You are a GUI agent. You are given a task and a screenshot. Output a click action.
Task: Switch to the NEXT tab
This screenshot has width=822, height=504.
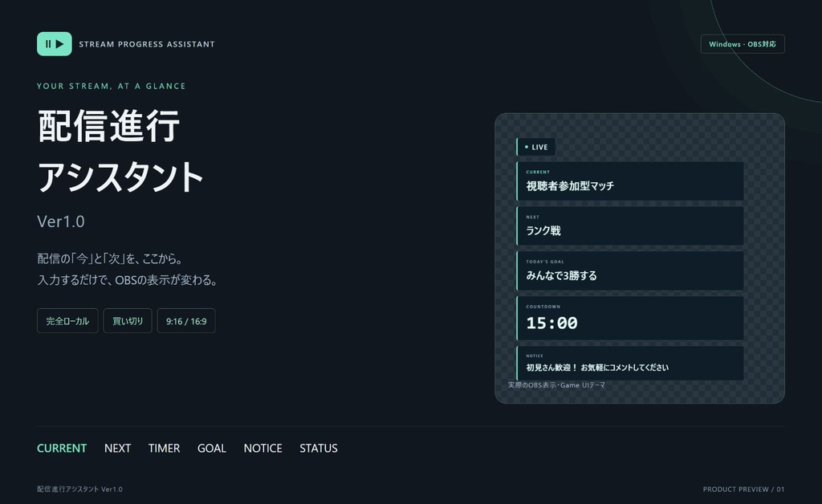pyautogui.click(x=117, y=449)
